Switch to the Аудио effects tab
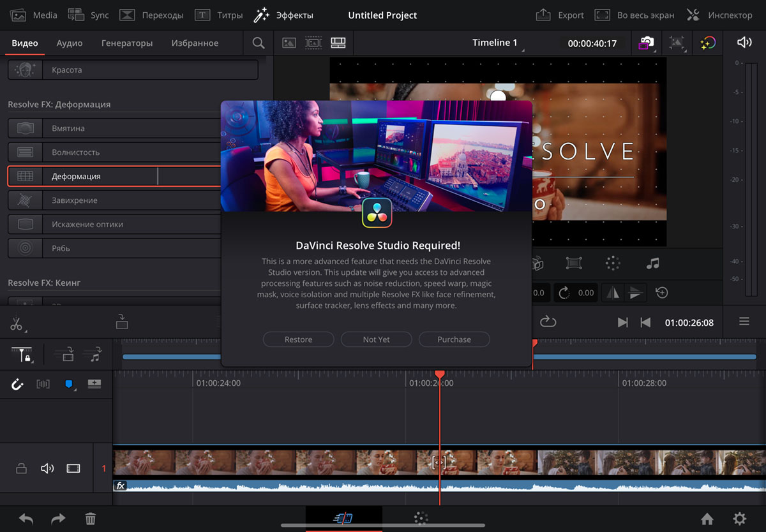Image resolution: width=766 pixels, height=532 pixels. pyautogui.click(x=70, y=43)
